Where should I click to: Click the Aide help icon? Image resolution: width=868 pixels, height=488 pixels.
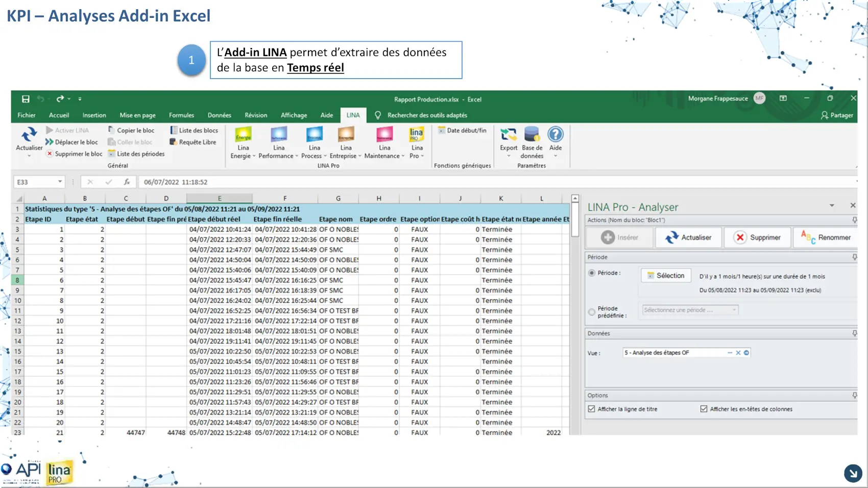(556, 135)
